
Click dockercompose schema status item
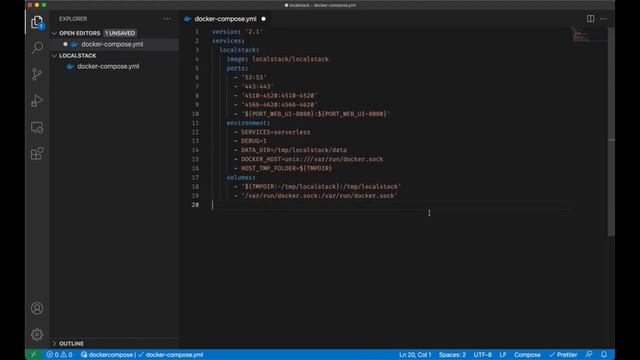[x=107, y=355]
